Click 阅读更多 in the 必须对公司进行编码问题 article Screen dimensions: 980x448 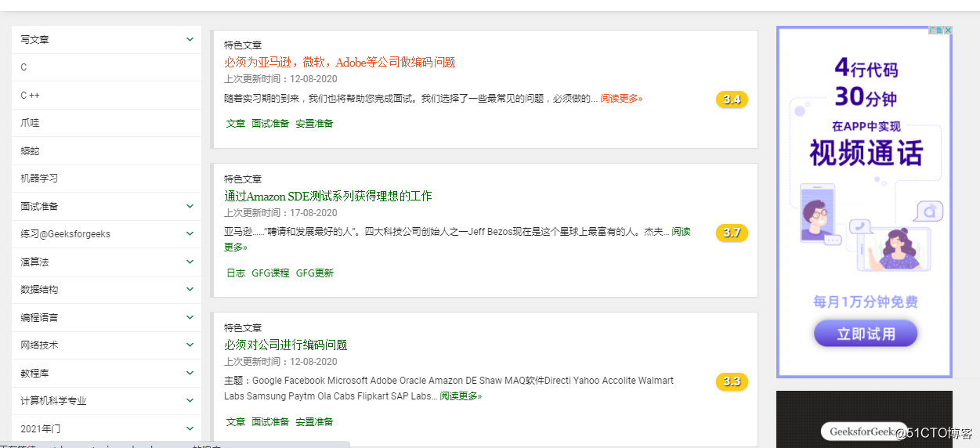tap(461, 396)
